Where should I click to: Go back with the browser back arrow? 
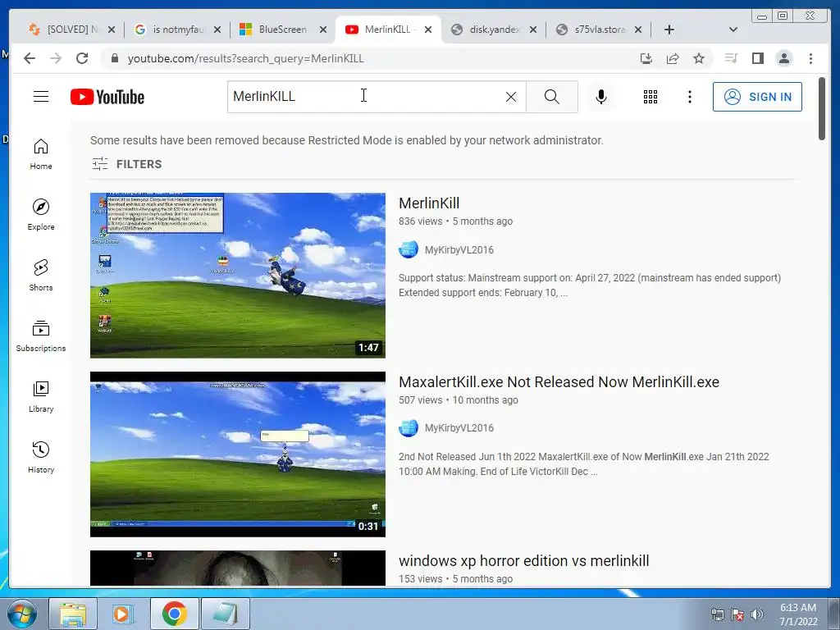click(30, 58)
